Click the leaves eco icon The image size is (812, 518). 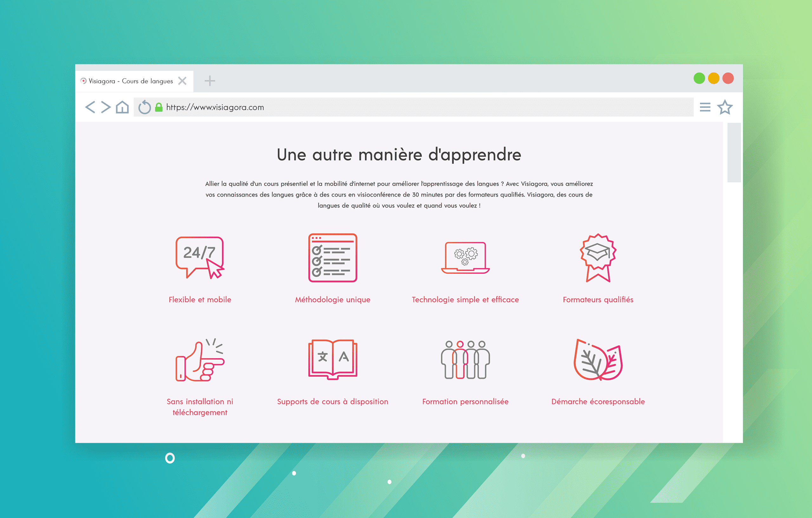pos(598,359)
